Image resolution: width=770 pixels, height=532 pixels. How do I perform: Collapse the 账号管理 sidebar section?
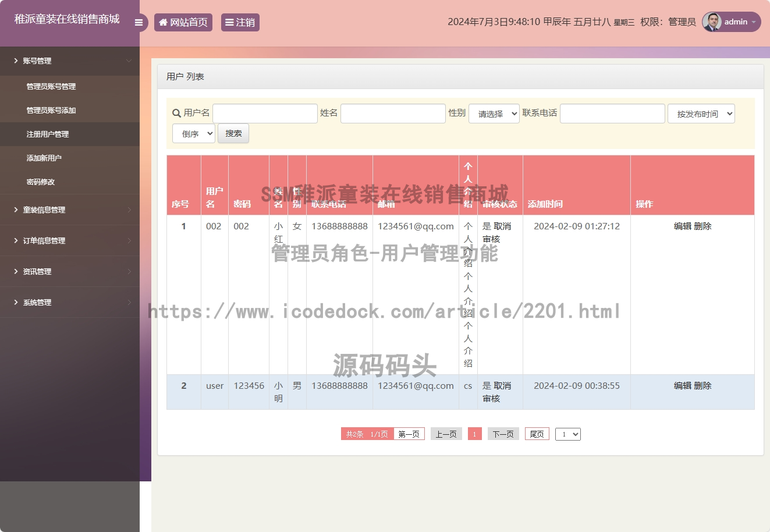click(x=70, y=61)
